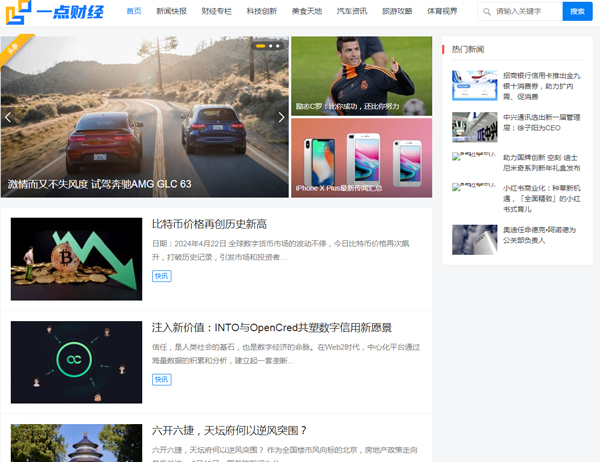Image resolution: width=600 pixels, height=462 pixels.
Task: Focus the keyword search input field
Action: (520, 11)
